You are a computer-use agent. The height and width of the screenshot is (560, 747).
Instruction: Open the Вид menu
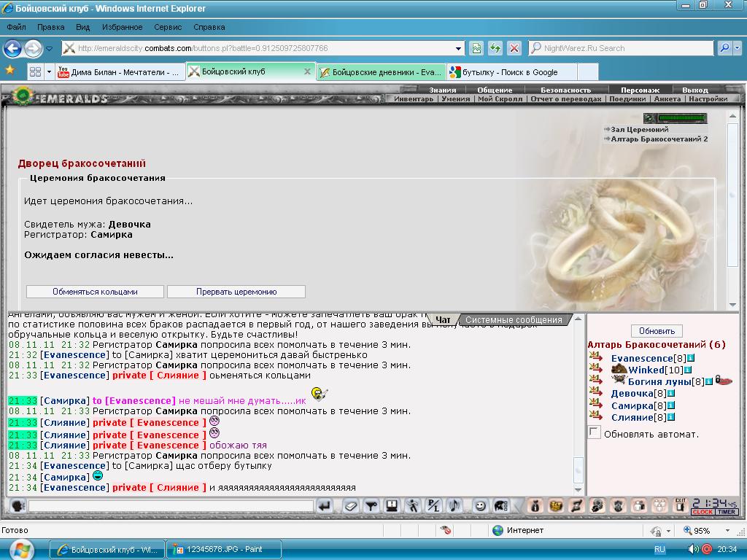[83, 27]
